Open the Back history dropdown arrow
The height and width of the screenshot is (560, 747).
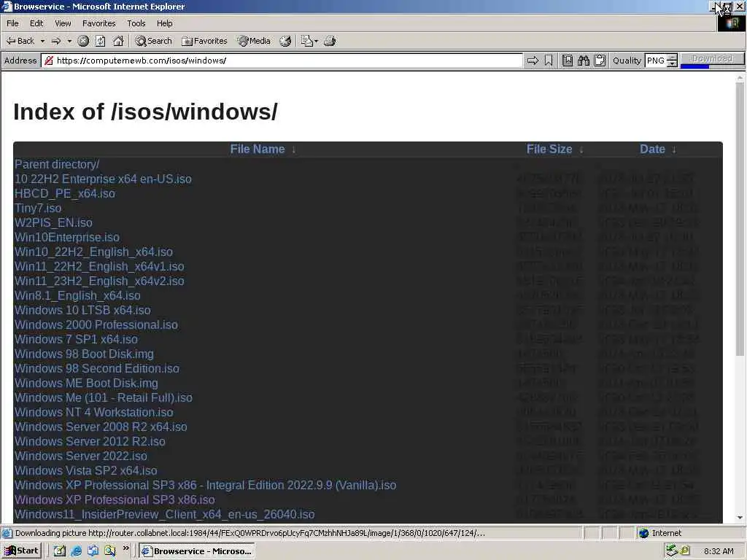(42, 41)
